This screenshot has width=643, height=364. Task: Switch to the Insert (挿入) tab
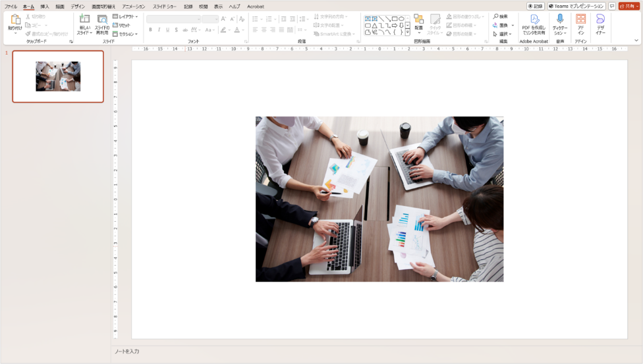point(45,7)
